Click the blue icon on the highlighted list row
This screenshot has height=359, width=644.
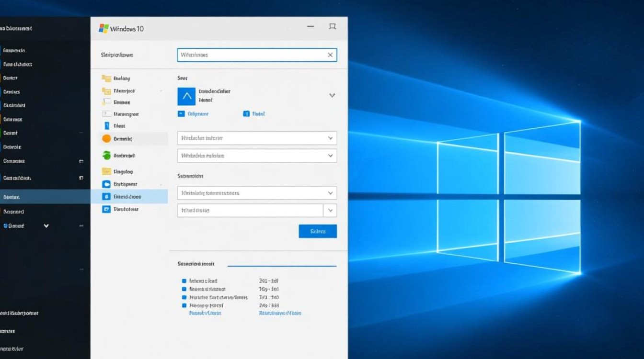click(106, 196)
